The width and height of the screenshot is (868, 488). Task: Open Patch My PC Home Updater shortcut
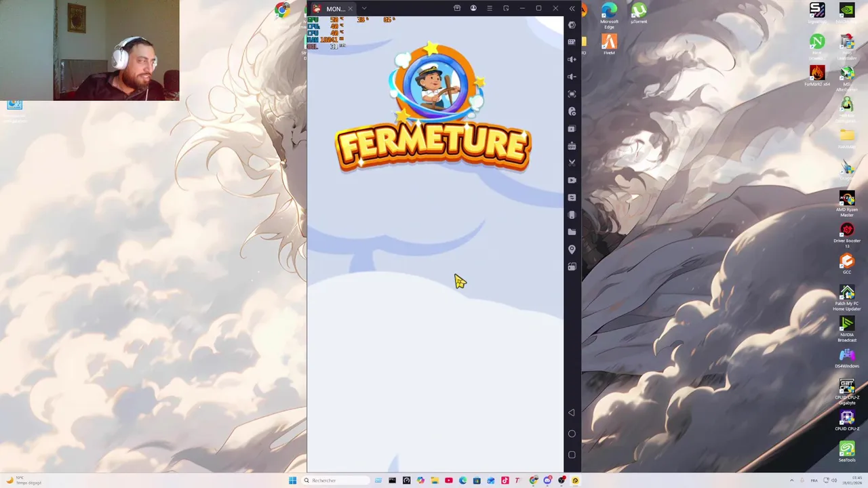(847, 298)
